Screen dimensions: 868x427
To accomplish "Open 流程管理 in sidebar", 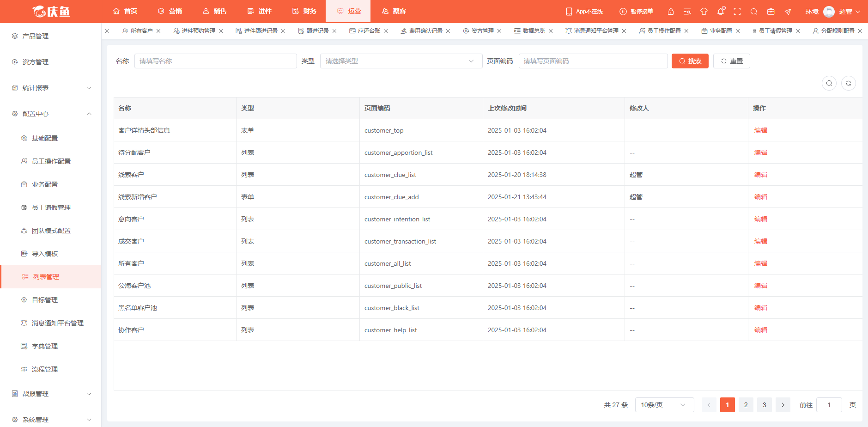I will click(x=51, y=369).
